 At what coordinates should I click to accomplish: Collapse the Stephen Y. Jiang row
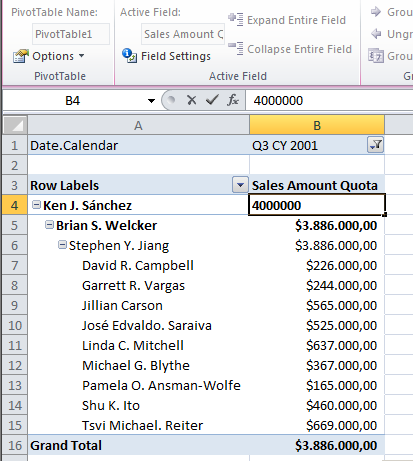(x=62, y=245)
